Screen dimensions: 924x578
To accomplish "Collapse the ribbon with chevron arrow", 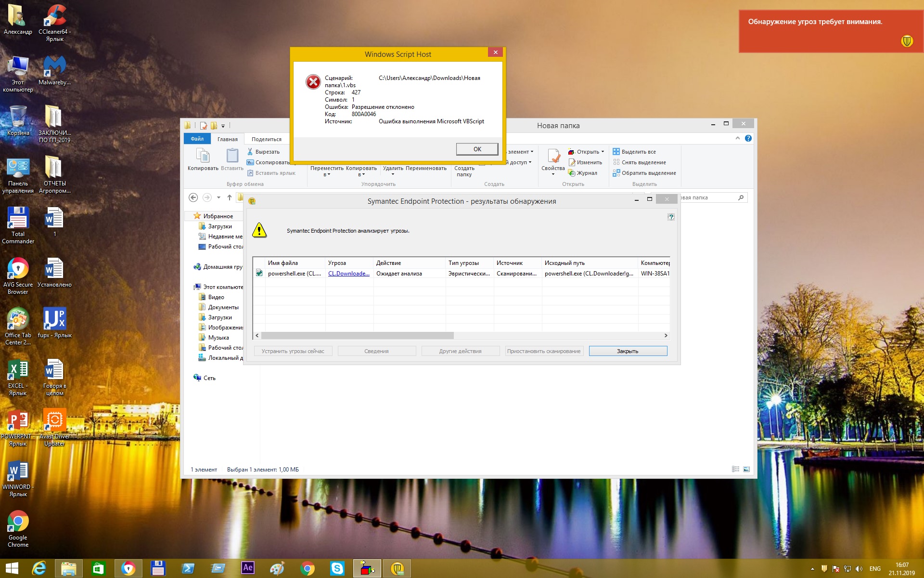I will point(737,138).
